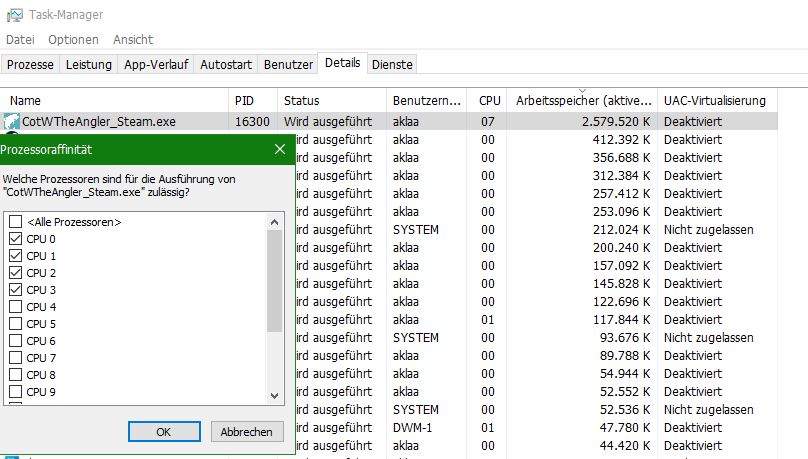This screenshot has width=808, height=459.
Task: Select the CotWTheAngler_Steam.exe process name
Action: pyautogui.click(x=98, y=122)
